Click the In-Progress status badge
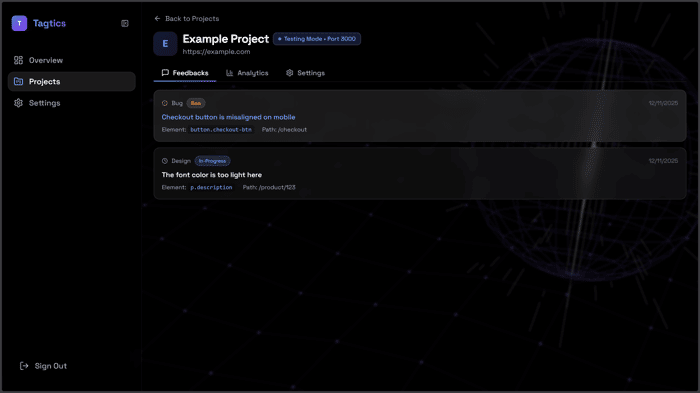The height and width of the screenshot is (393, 700). pyautogui.click(x=212, y=161)
